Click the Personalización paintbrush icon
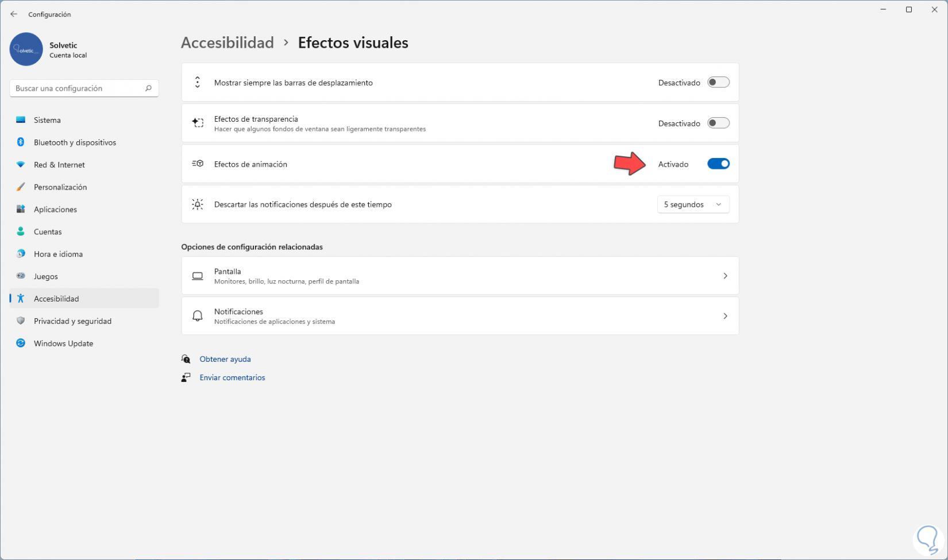 [x=21, y=187]
